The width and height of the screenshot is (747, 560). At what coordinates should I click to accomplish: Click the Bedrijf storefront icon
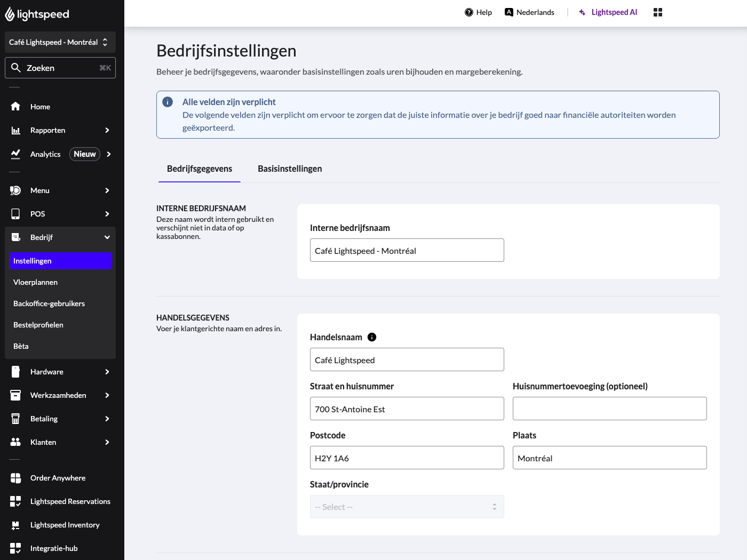click(x=15, y=237)
